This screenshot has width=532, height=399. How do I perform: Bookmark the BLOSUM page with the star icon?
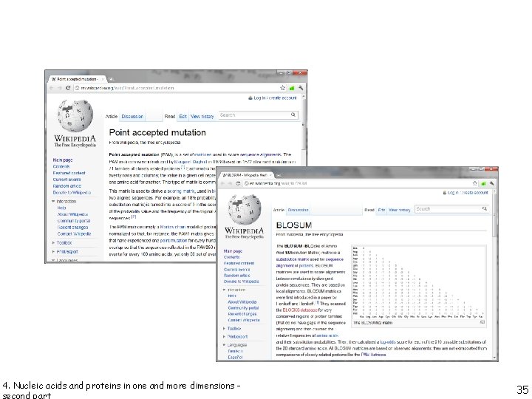click(x=475, y=183)
